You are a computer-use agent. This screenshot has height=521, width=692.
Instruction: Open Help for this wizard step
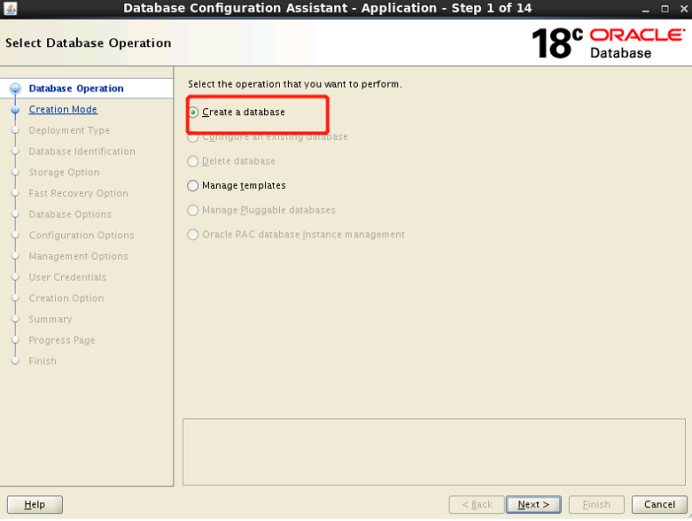pos(35,504)
